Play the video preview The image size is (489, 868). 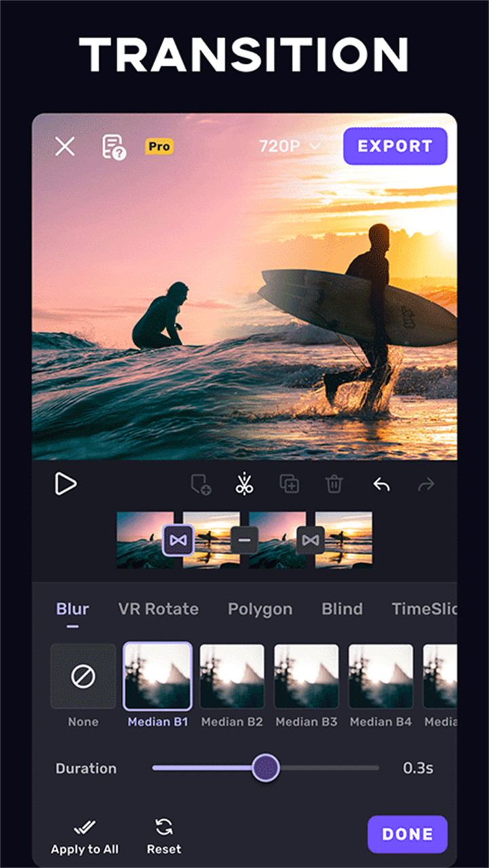[x=66, y=484]
